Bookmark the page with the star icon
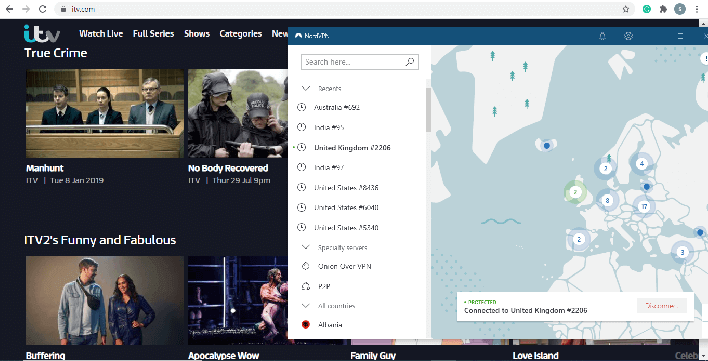The width and height of the screenshot is (708, 361). pos(626,9)
